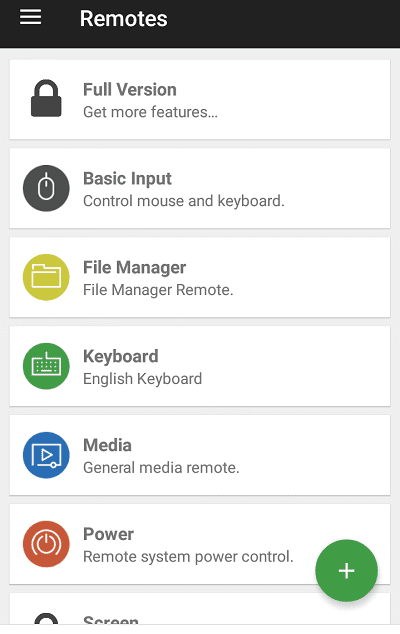Select the green Keyboard remote icon

click(46, 366)
